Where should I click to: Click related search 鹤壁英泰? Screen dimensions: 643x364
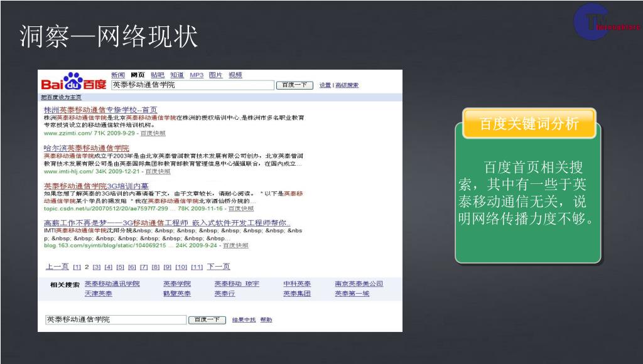point(177,294)
